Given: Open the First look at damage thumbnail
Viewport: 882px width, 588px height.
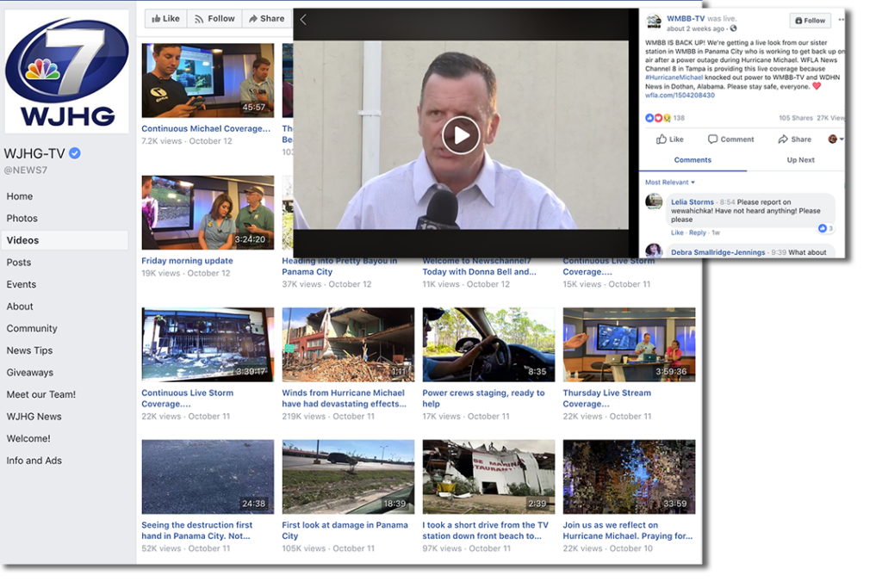Looking at the screenshot, I should tap(348, 477).
